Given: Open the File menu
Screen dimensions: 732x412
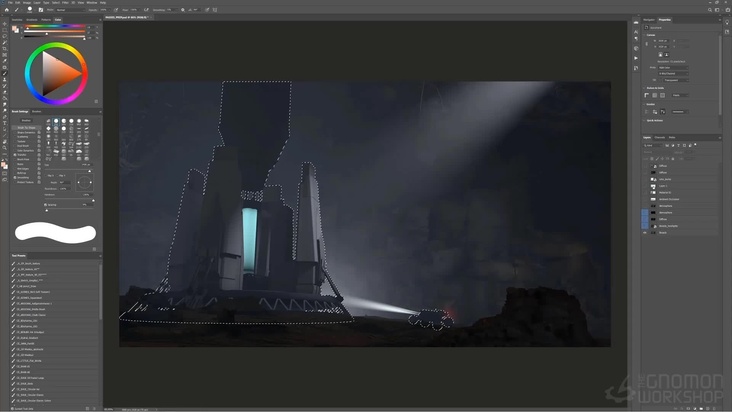Looking at the screenshot, I should (x=10, y=2).
